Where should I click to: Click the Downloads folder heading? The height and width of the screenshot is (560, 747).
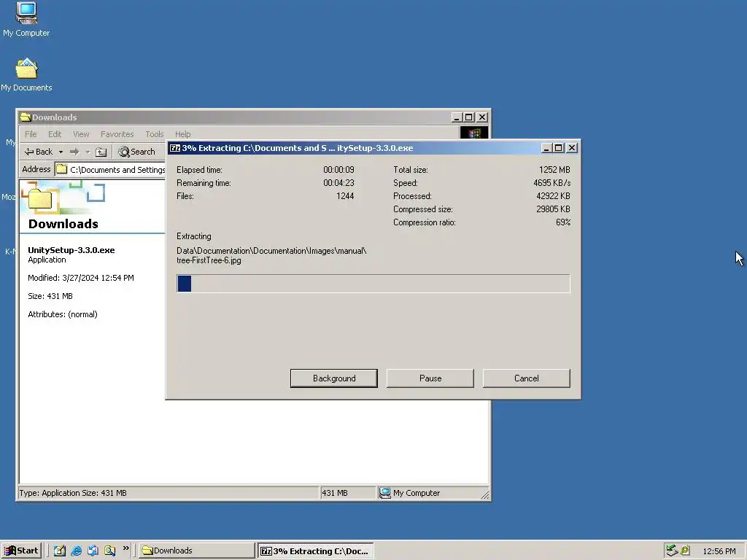pos(63,224)
